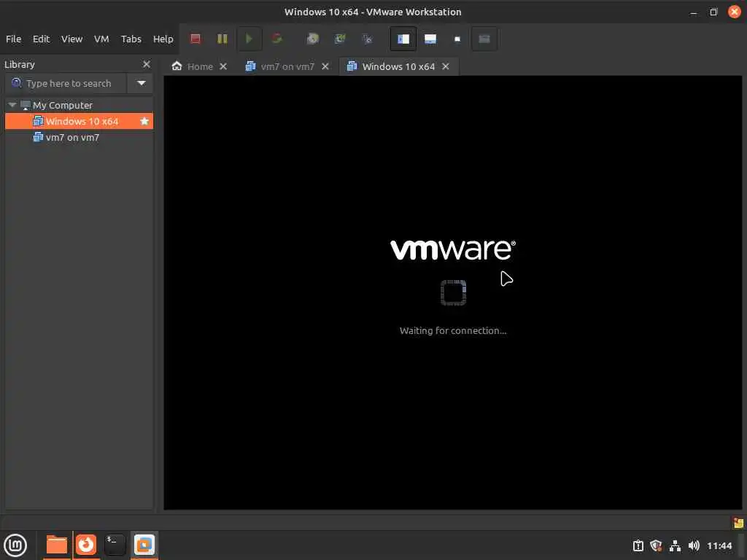Click the shield security tray icon
Image resolution: width=747 pixels, height=560 pixels.
(x=656, y=545)
